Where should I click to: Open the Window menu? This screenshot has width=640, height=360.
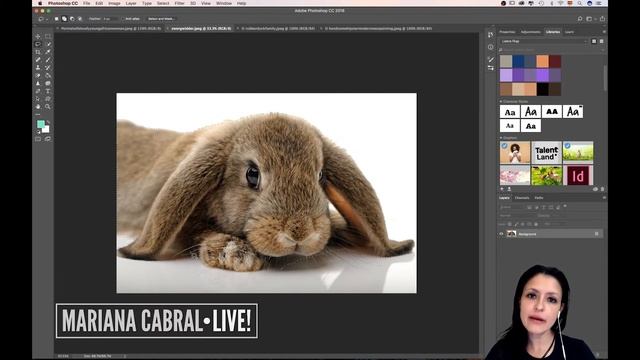pyautogui.click(x=224, y=3)
